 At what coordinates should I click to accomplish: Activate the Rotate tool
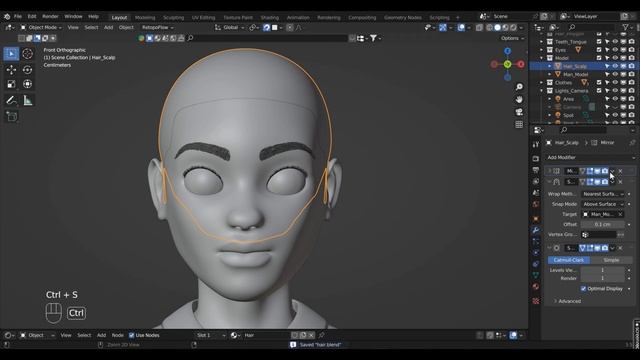coord(27,69)
